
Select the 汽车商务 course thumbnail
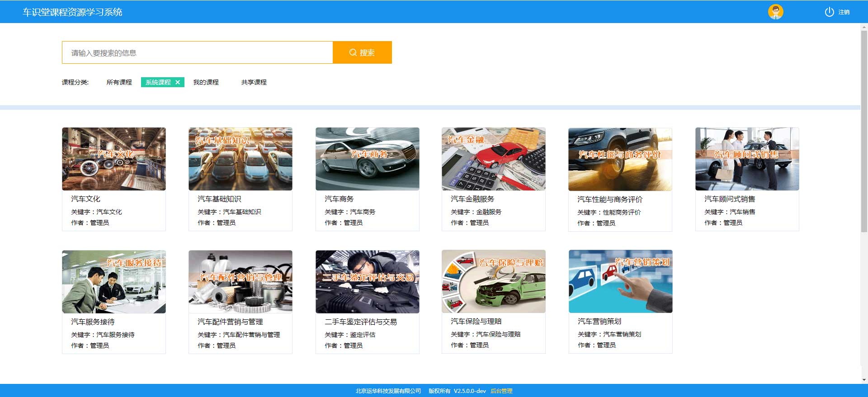pyautogui.click(x=367, y=159)
